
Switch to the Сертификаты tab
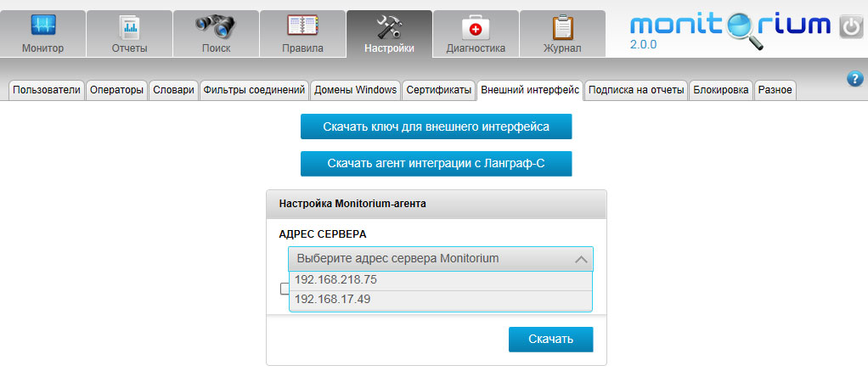(x=439, y=90)
